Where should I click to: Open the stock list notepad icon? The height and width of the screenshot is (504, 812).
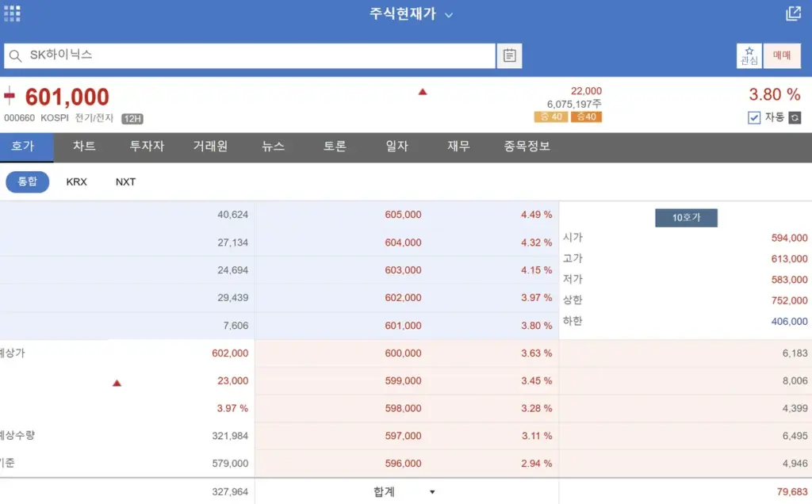[x=509, y=55]
